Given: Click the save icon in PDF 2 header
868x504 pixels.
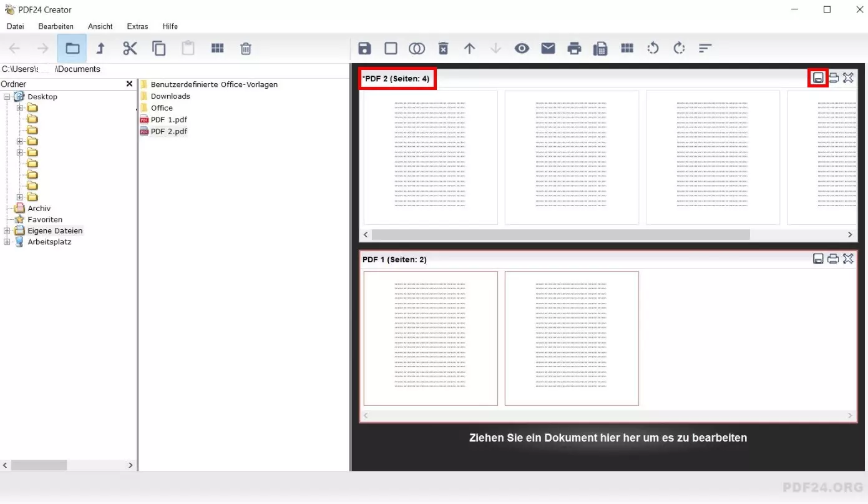Looking at the screenshot, I should (x=818, y=78).
